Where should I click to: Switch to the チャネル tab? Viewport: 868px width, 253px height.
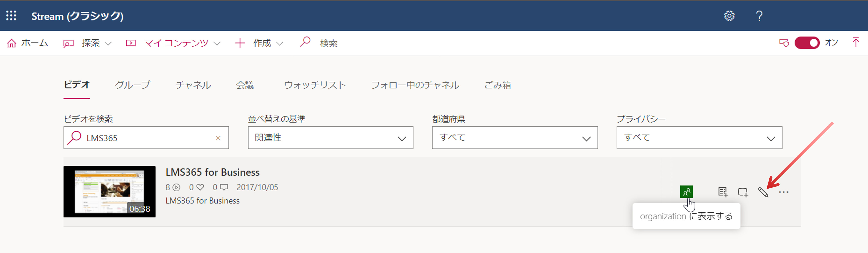click(x=193, y=85)
